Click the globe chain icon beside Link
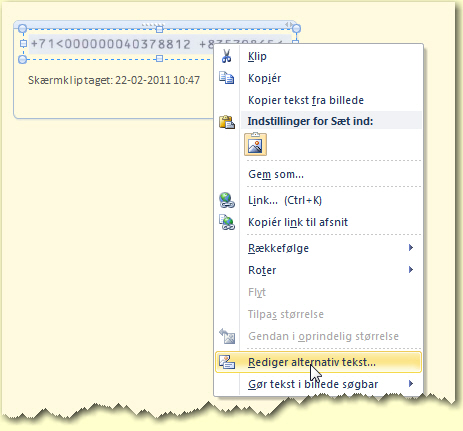 coord(227,200)
